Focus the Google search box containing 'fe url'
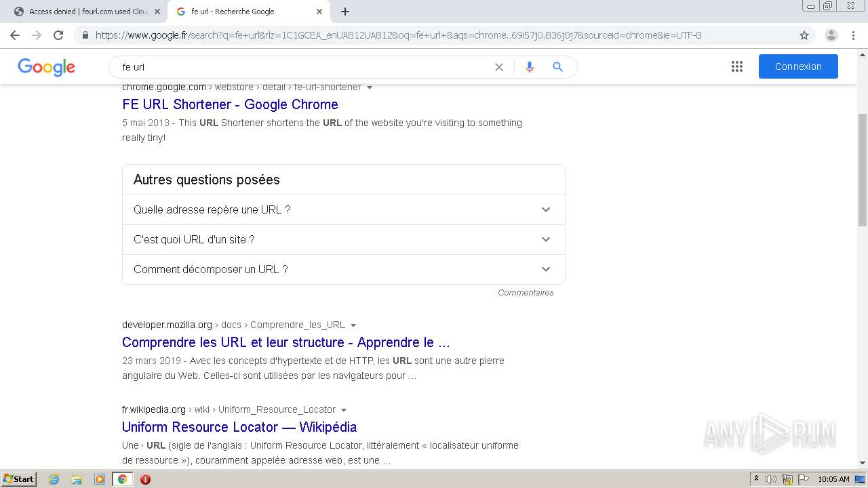 coord(305,67)
